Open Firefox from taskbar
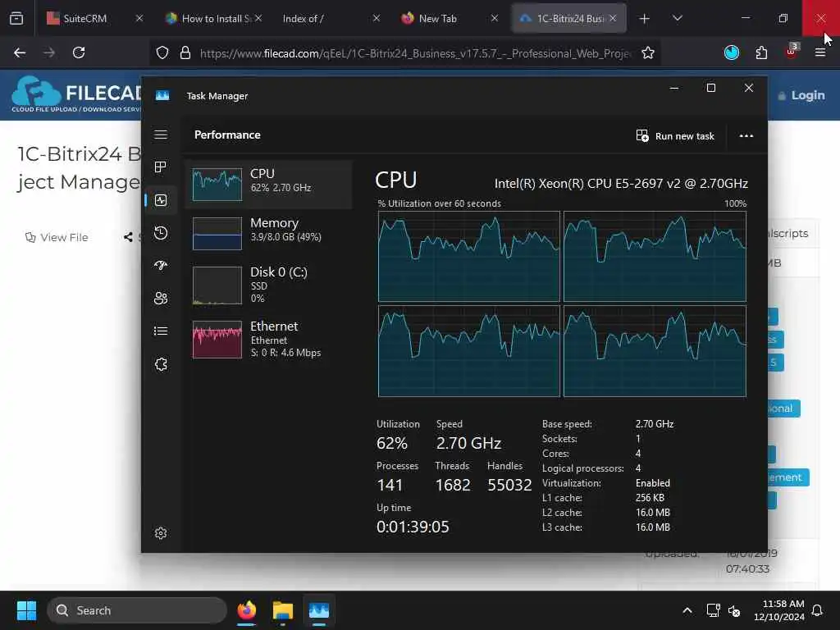The width and height of the screenshot is (840, 630). point(246,610)
